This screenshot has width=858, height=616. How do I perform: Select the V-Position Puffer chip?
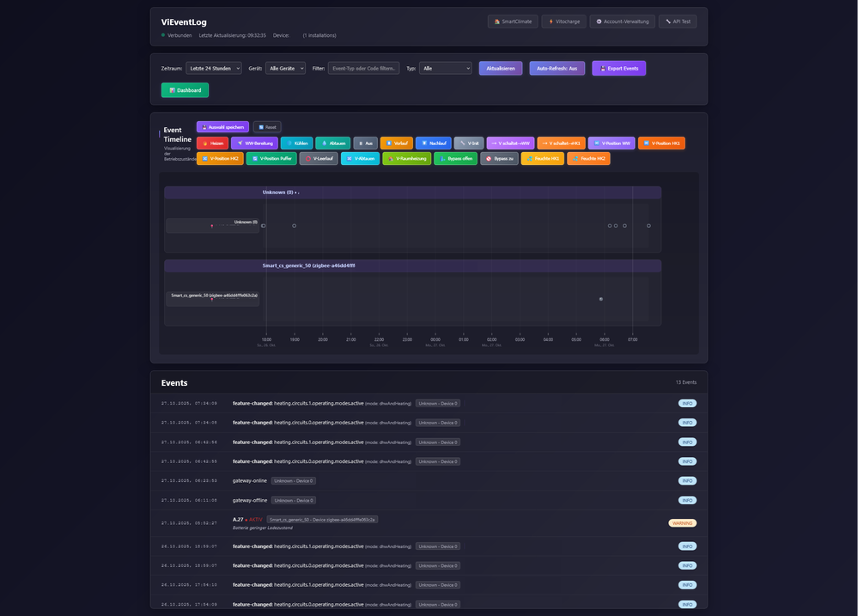point(271,159)
